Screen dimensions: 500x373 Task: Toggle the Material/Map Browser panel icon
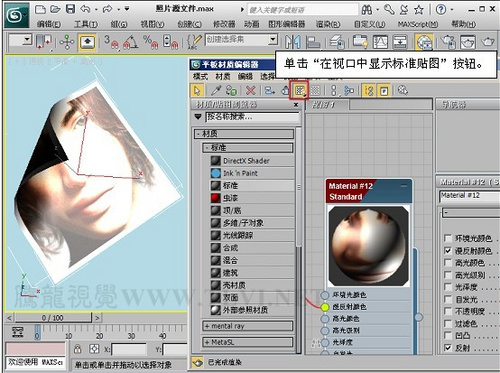(x=369, y=90)
